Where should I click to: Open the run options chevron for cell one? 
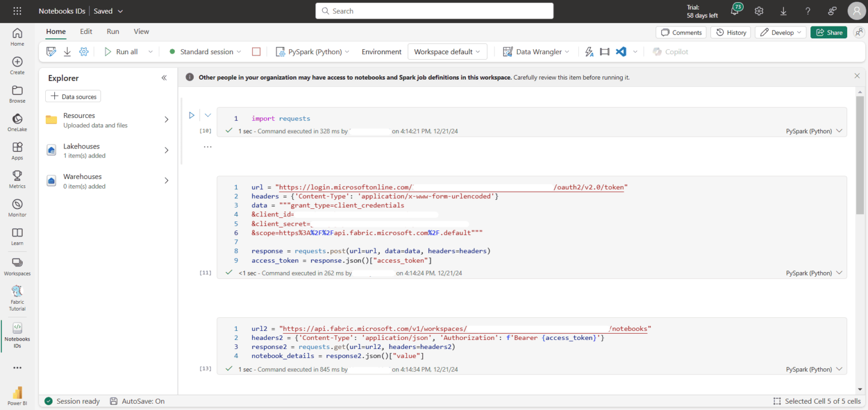(x=208, y=115)
